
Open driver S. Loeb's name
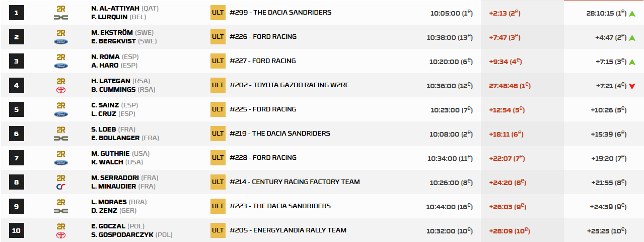pos(102,129)
